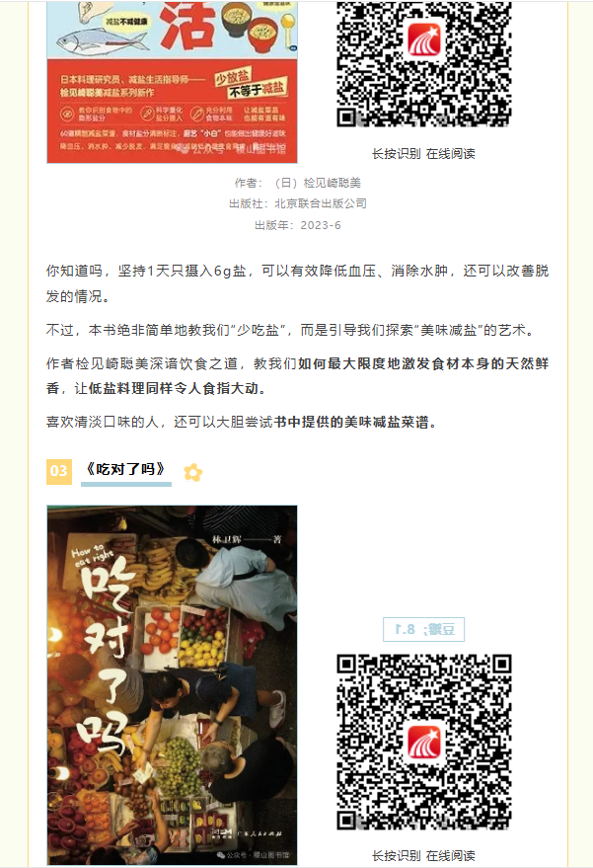Open the 吃对了吗 book cover image
This screenshot has width=593, height=868.
(172, 684)
